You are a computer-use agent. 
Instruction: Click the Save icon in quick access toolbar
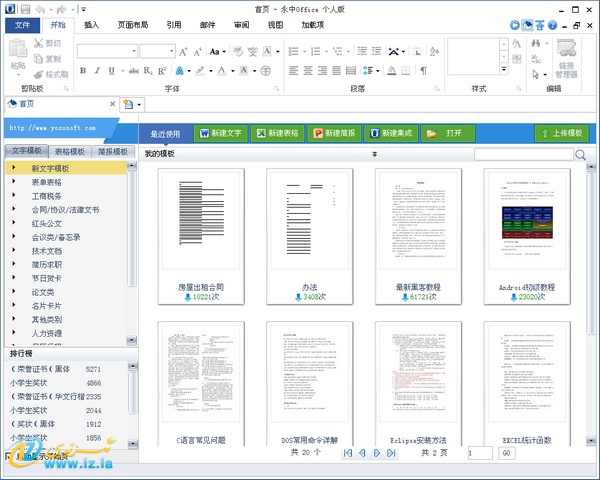(x=25, y=9)
